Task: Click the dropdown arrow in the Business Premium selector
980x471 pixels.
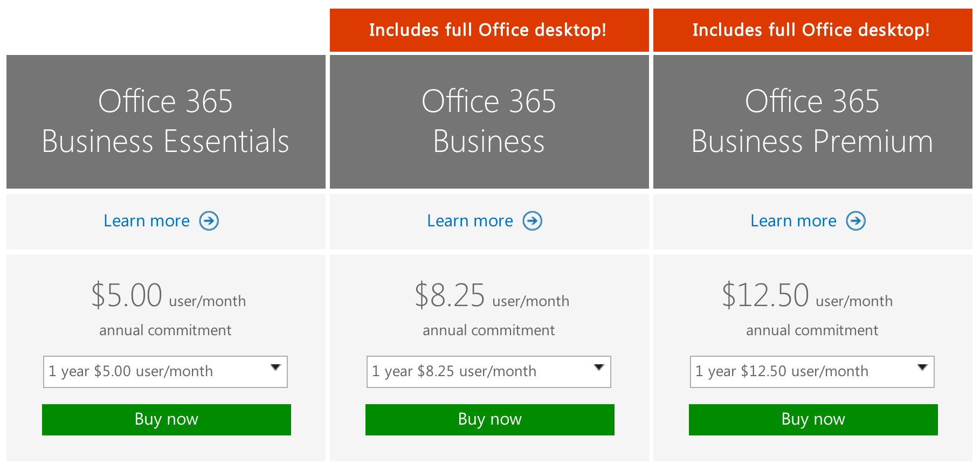Action: click(x=923, y=368)
